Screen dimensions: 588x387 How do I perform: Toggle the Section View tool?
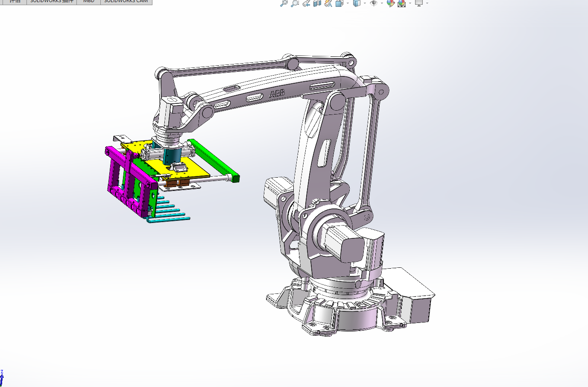click(317, 3)
